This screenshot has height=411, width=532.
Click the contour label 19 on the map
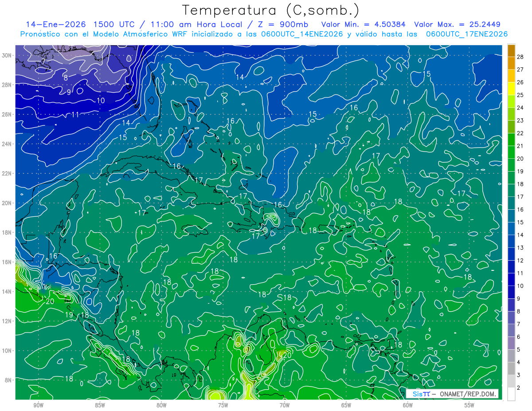click(x=69, y=315)
